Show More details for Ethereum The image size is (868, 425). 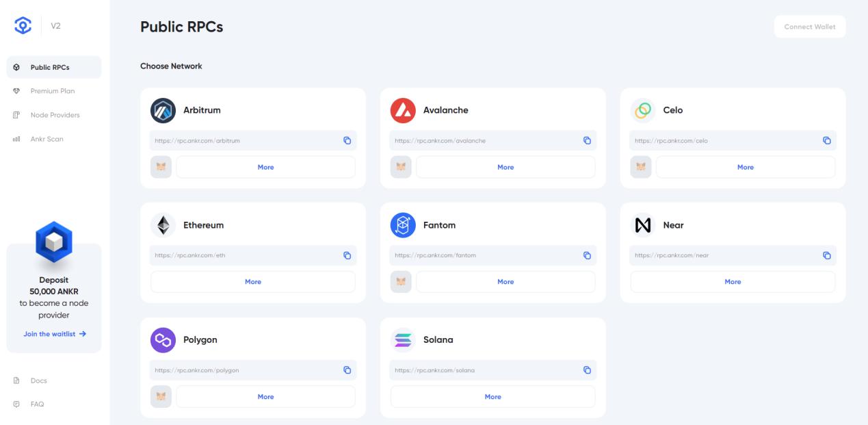pos(253,282)
